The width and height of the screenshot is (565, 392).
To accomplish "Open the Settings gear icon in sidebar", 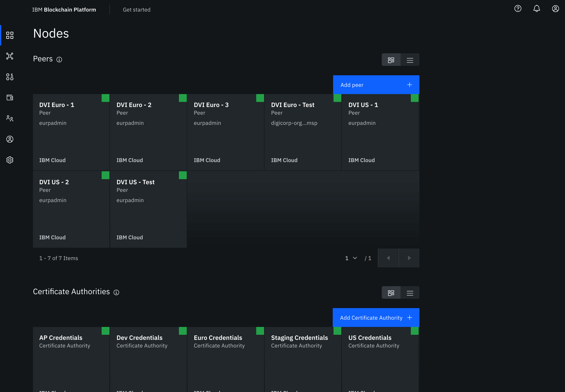I will (10, 160).
